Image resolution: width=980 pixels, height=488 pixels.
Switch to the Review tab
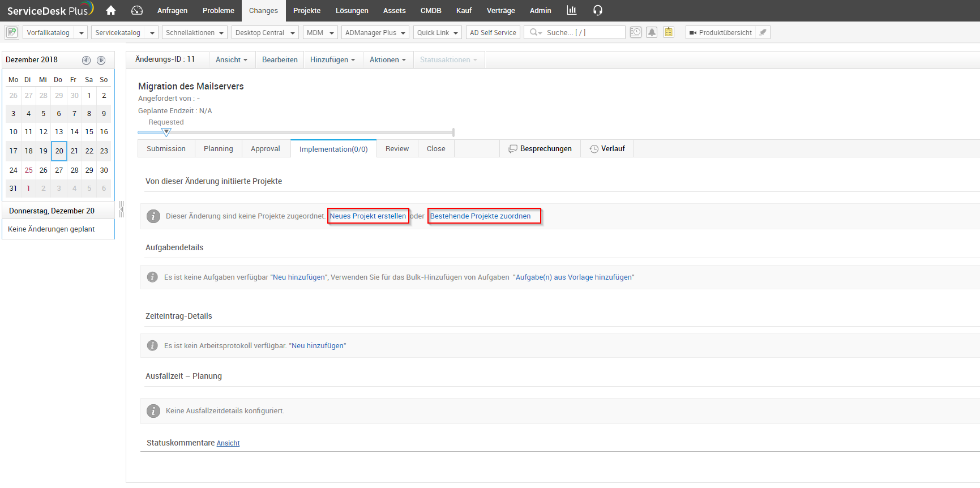pyautogui.click(x=397, y=148)
